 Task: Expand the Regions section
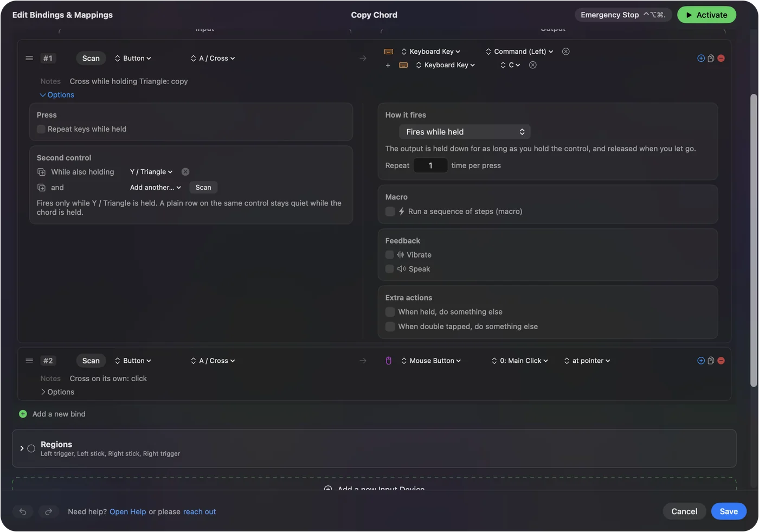[22, 448]
